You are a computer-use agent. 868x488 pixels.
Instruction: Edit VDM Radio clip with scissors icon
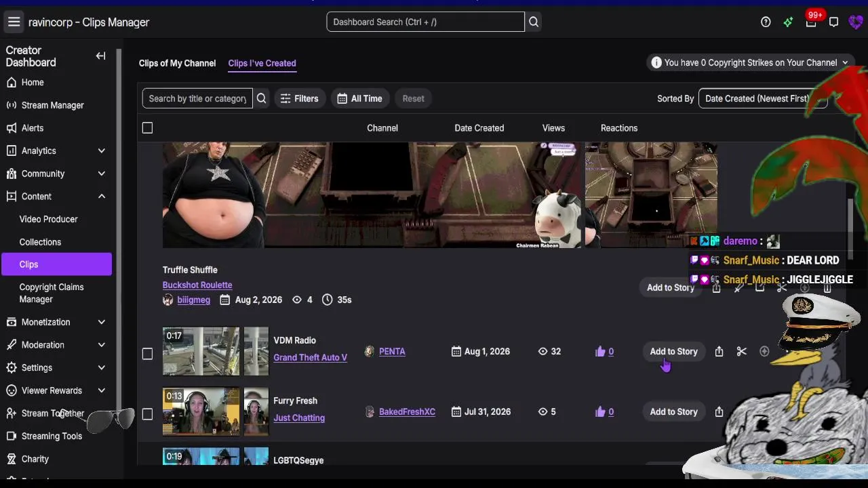click(x=741, y=351)
